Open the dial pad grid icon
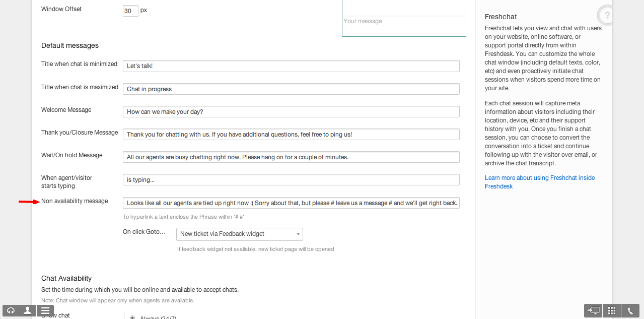The height and width of the screenshot is (319, 644). pyautogui.click(x=612, y=310)
